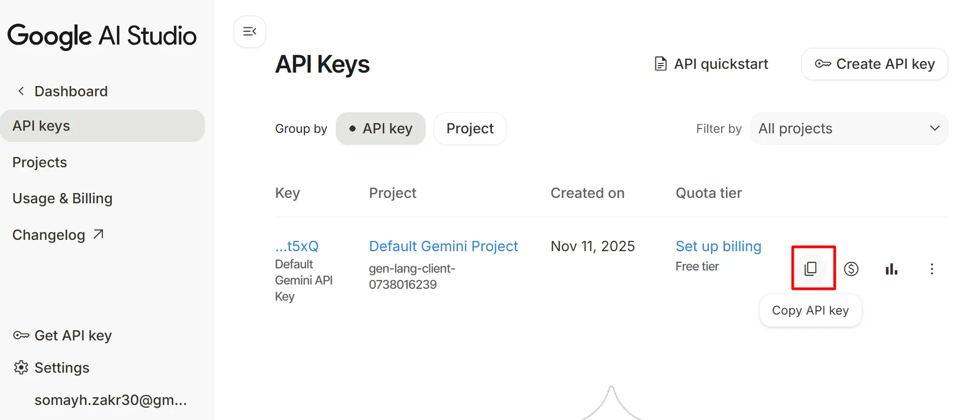Select the Nov 11, 2025 date cell

coord(593,246)
